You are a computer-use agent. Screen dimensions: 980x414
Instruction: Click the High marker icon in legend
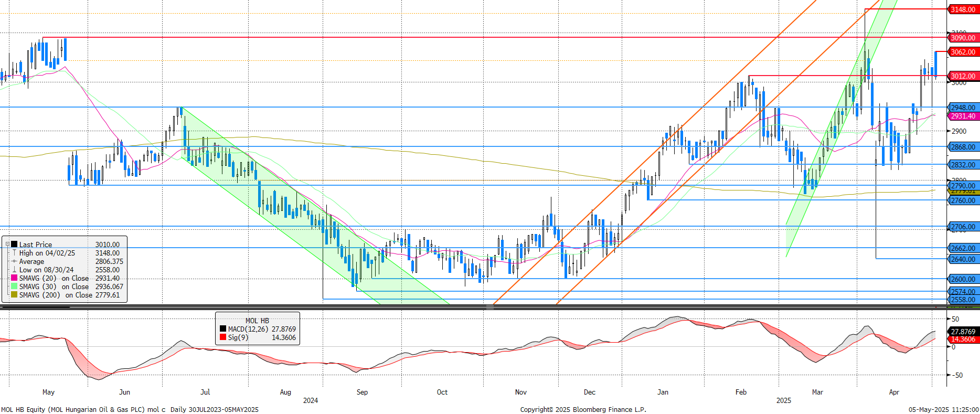[14, 253]
